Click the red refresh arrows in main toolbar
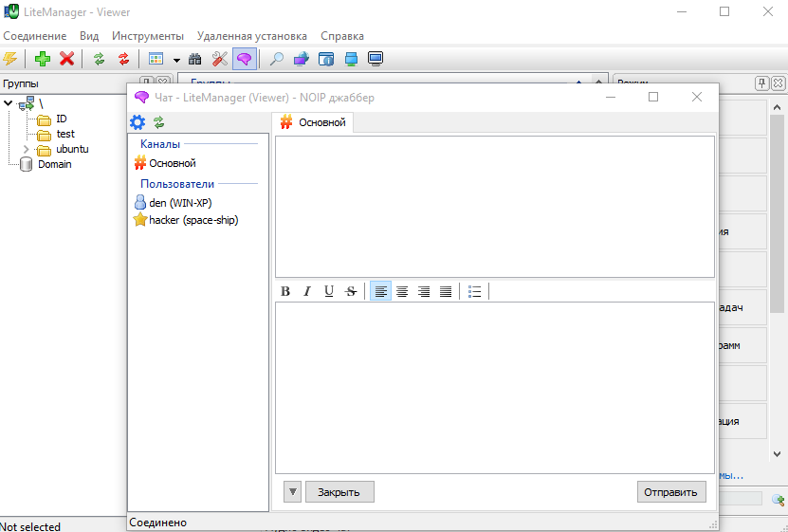The image size is (788, 532). (x=123, y=59)
